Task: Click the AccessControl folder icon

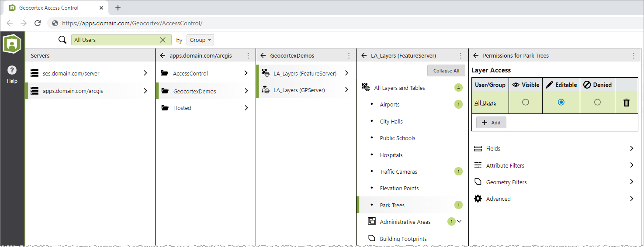Action: [165, 73]
